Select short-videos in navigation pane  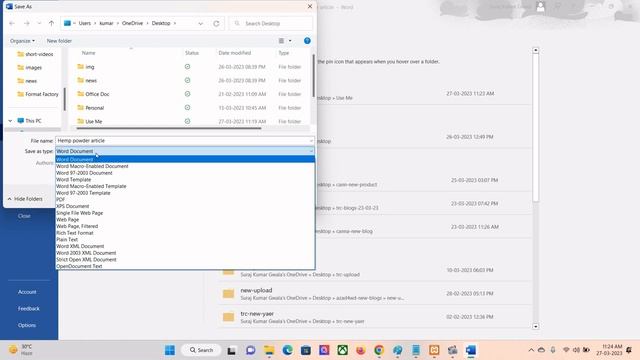(35, 54)
